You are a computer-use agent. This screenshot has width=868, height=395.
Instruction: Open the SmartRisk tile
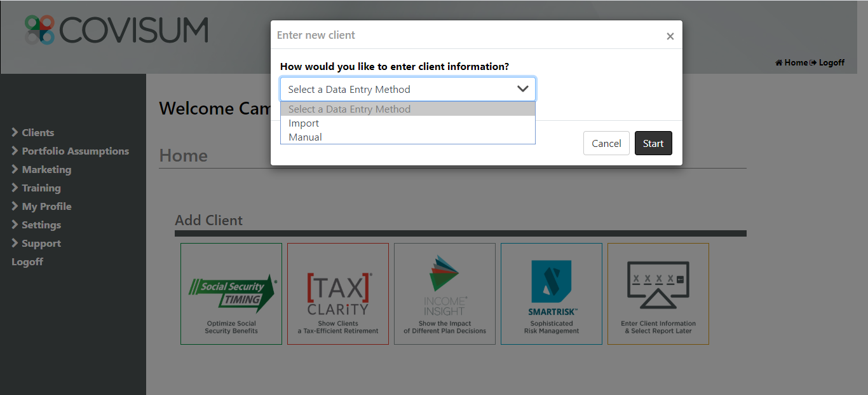(552, 294)
